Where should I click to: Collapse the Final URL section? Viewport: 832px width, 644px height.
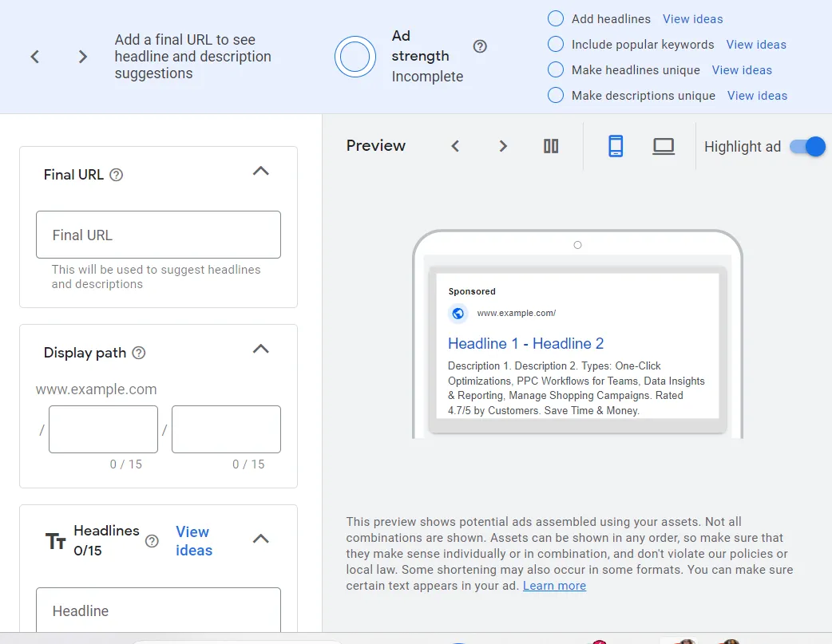pos(261,172)
